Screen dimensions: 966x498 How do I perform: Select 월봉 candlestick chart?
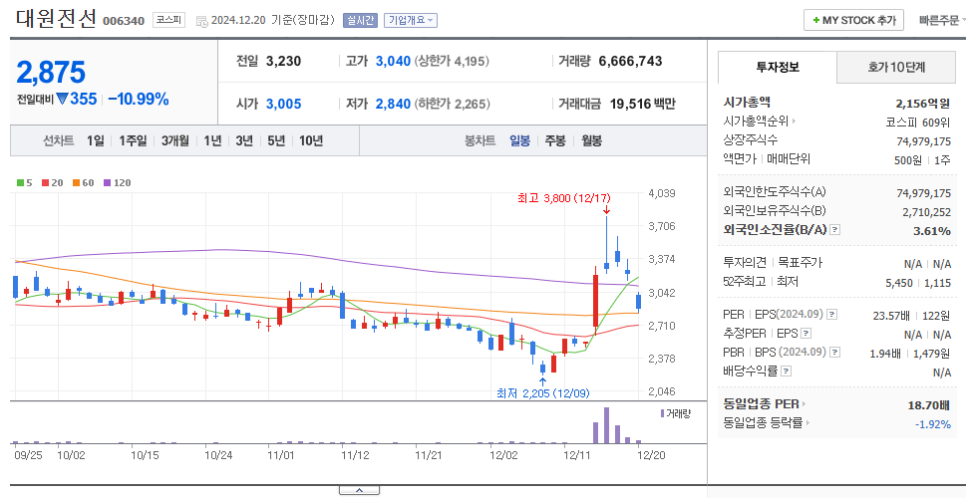tap(591, 141)
